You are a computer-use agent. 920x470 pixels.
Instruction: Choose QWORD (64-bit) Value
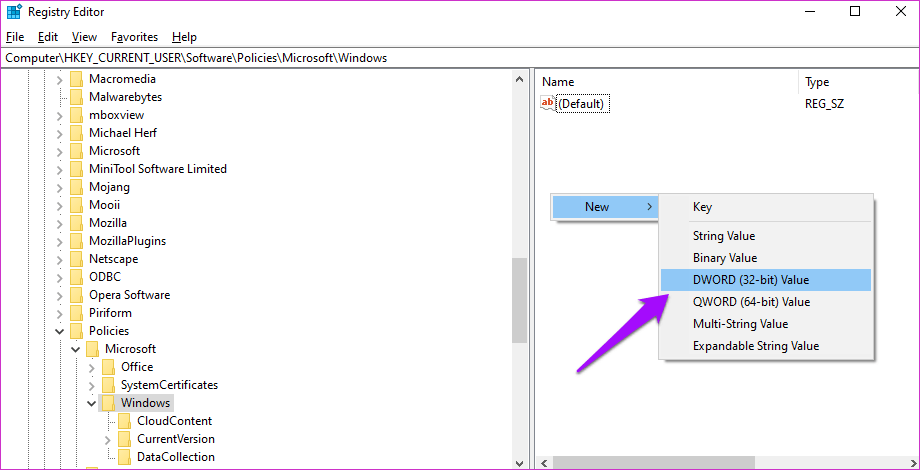tap(766, 302)
